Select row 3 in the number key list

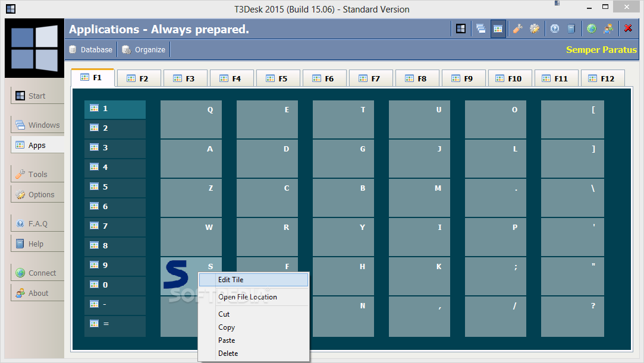pos(115,148)
